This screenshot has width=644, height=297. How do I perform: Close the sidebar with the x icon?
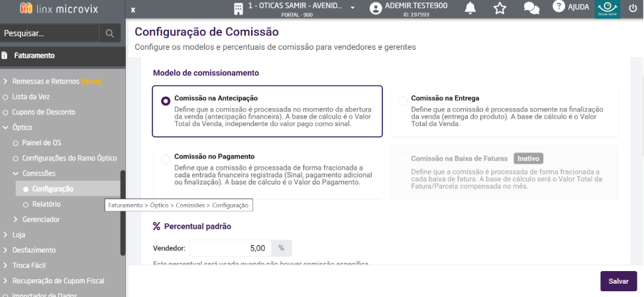[133, 10]
